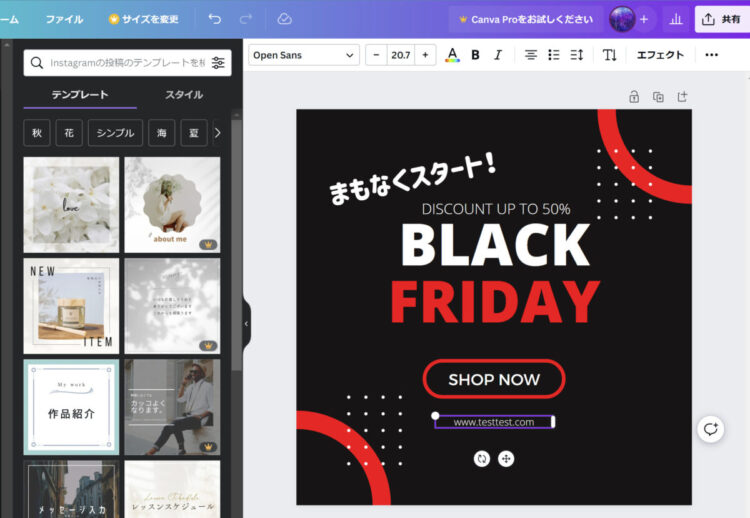
Task: Click the user profile avatar
Action: pos(622,19)
